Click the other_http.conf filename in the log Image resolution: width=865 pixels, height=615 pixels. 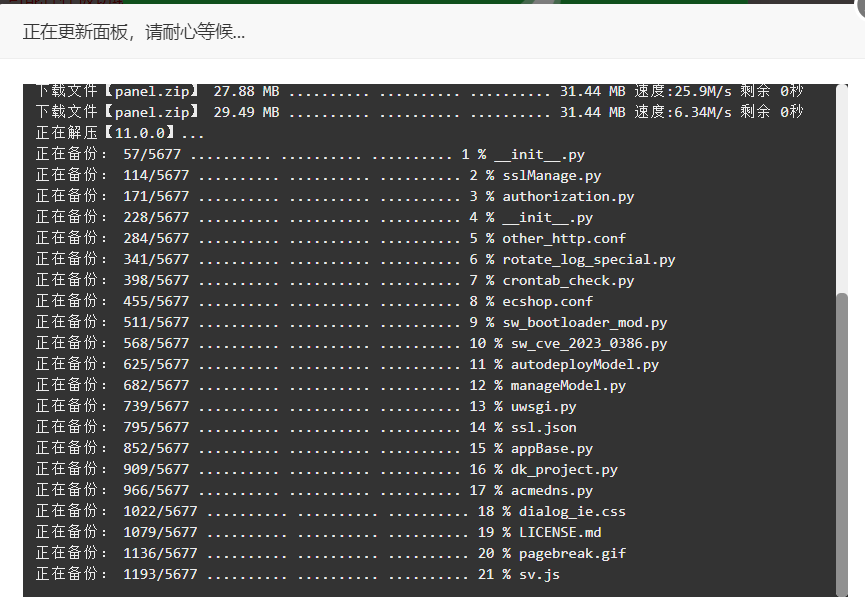(564, 238)
